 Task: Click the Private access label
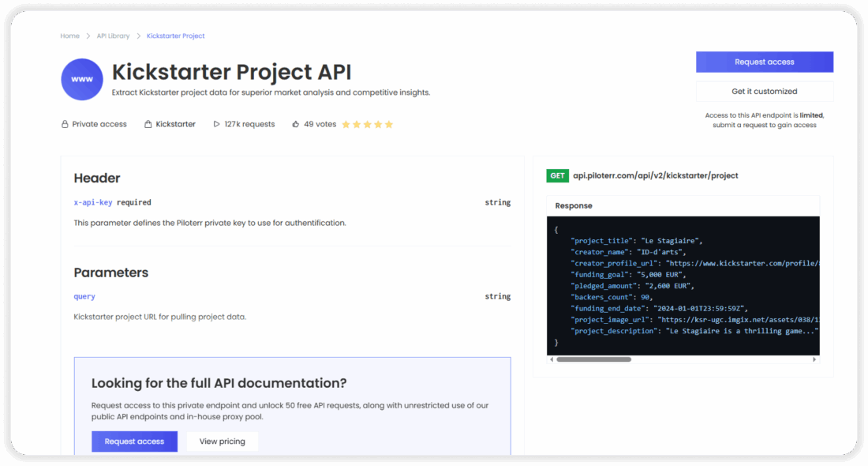click(99, 124)
